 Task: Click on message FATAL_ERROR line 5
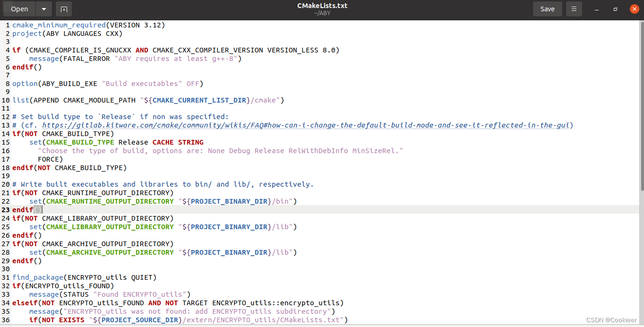tap(135, 59)
